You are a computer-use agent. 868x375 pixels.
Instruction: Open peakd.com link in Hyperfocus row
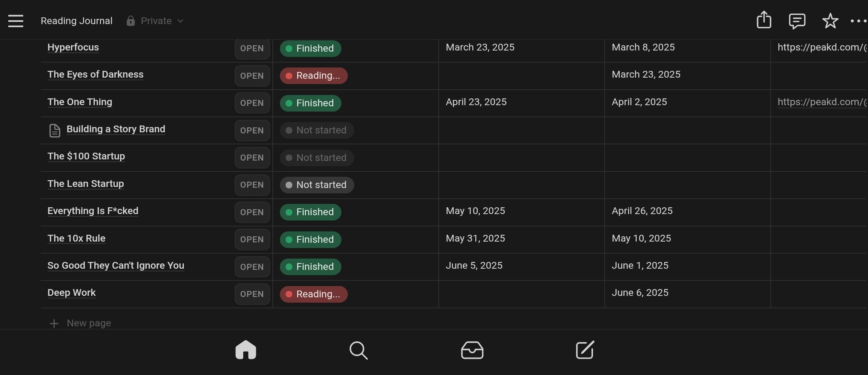(x=822, y=47)
